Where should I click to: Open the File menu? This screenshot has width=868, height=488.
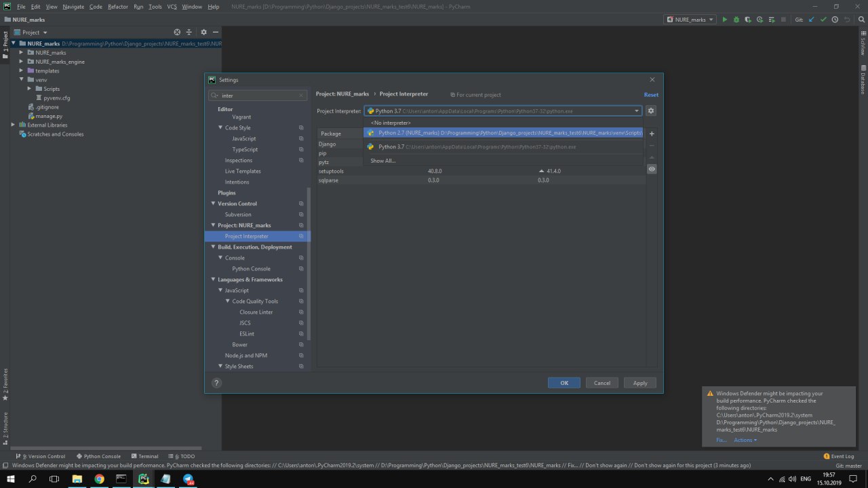tap(21, 6)
